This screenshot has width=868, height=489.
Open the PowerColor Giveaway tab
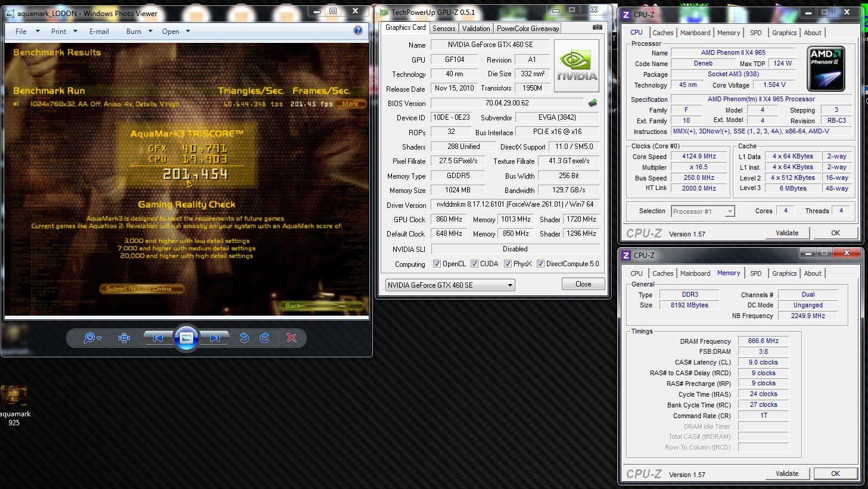click(528, 29)
